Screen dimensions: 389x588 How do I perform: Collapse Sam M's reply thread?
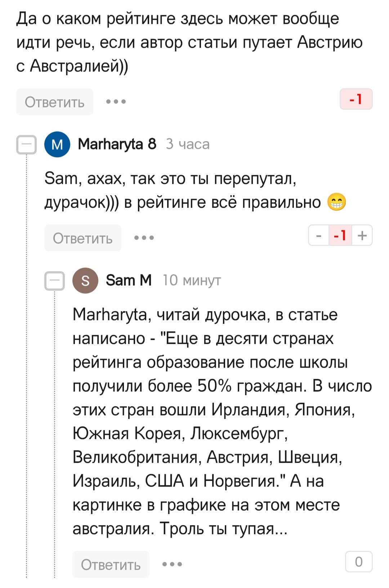pos(54,281)
